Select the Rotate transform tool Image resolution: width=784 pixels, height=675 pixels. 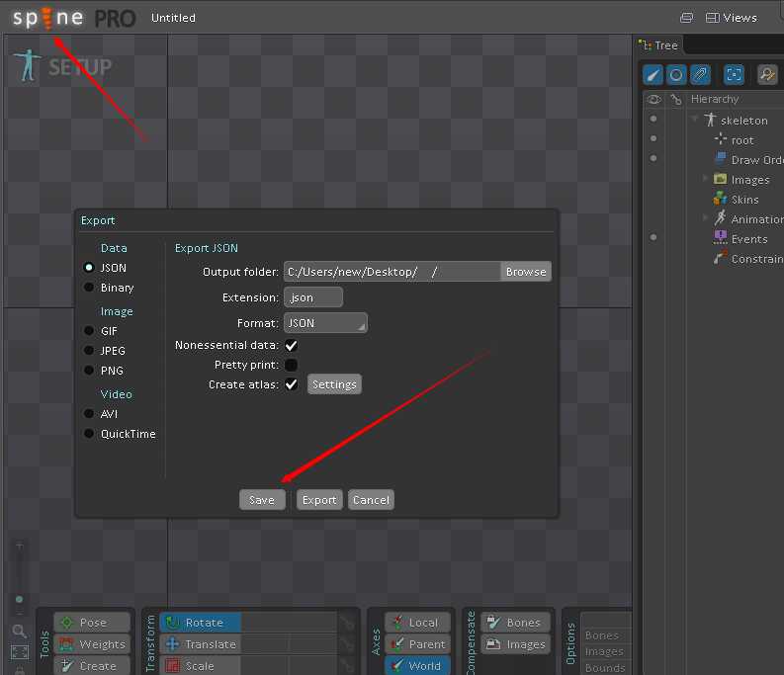[201, 623]
